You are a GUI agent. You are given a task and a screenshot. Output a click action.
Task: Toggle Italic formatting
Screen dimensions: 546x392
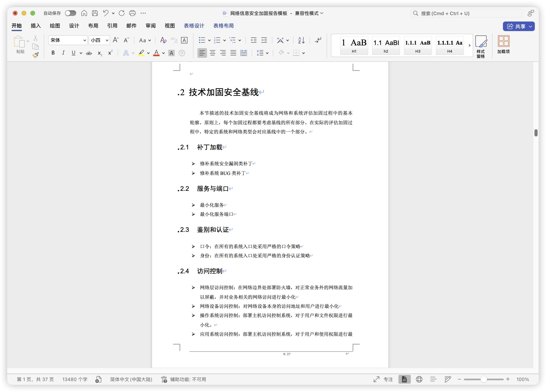[x=63, y=53]
